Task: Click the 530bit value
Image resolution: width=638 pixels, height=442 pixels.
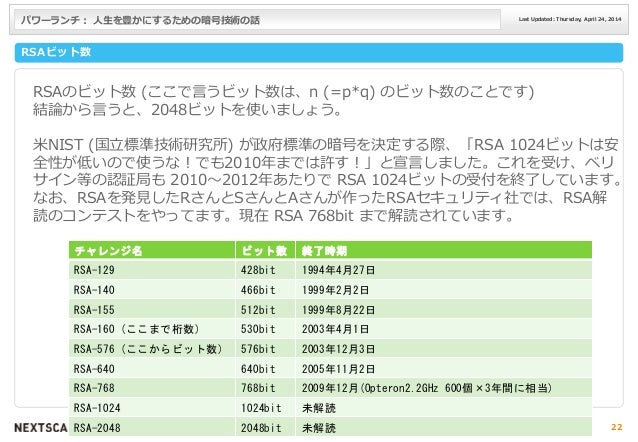Action: [258, 329]
